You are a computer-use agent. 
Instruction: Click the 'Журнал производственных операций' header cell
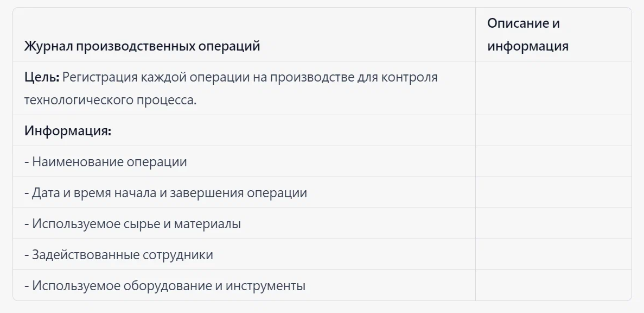coord(244,35)
